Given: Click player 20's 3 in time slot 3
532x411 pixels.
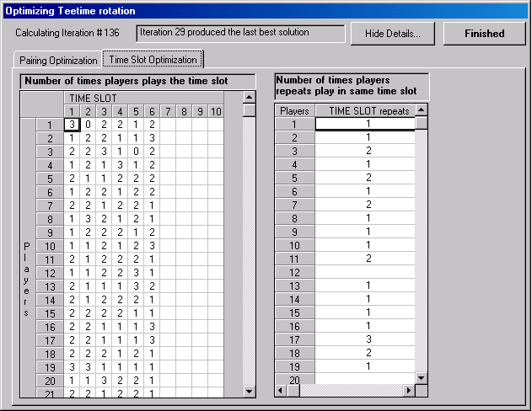Looking at the screenshot, I should click(x=104, y=381).
